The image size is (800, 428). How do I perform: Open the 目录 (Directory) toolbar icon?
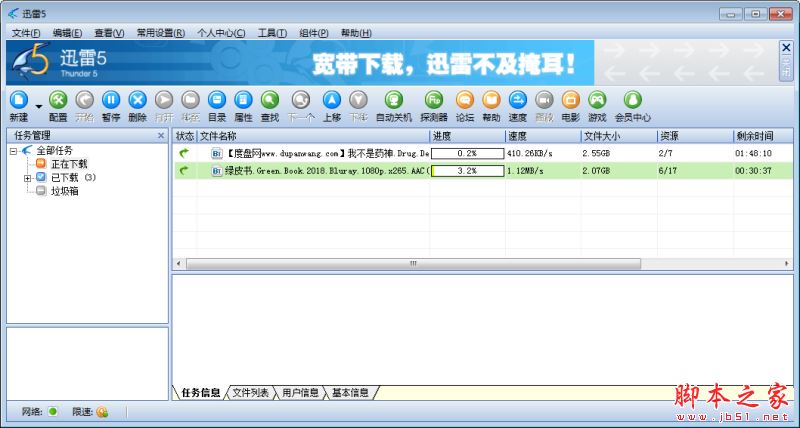coord(217,100)
